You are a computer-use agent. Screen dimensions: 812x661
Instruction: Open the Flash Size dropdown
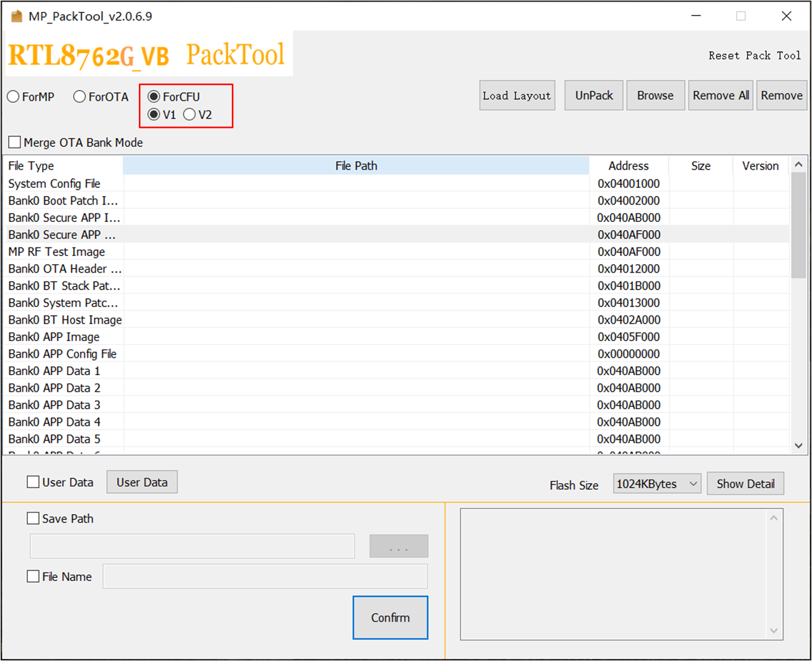coord(656,484)
